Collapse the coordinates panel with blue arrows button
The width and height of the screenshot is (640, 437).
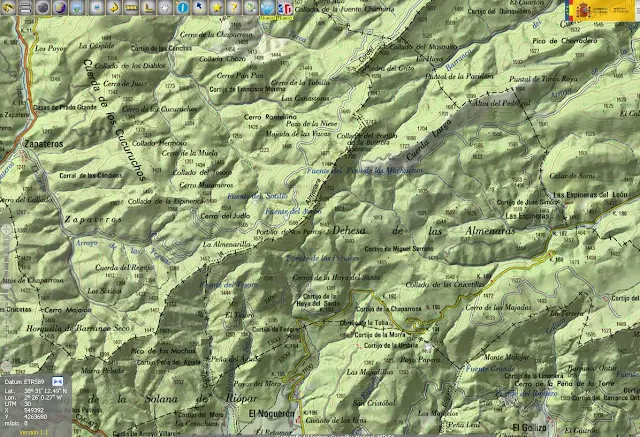point(58,382)
